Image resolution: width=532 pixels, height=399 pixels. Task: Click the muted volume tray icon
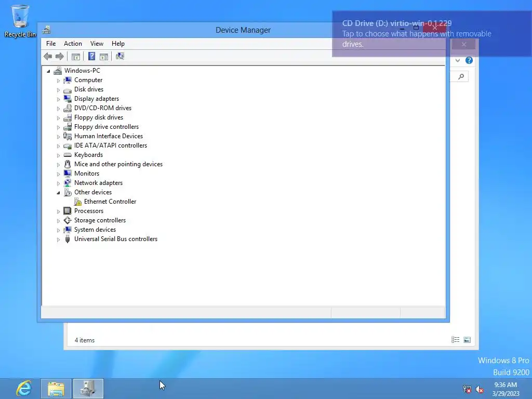[x=480, y=389]
